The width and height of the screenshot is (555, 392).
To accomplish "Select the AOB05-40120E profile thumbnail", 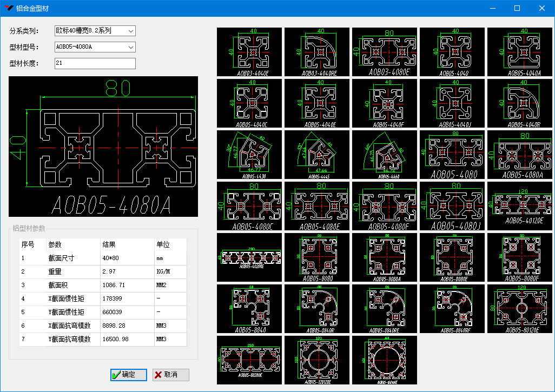I will pyautogui.click(x=520, y=206).
